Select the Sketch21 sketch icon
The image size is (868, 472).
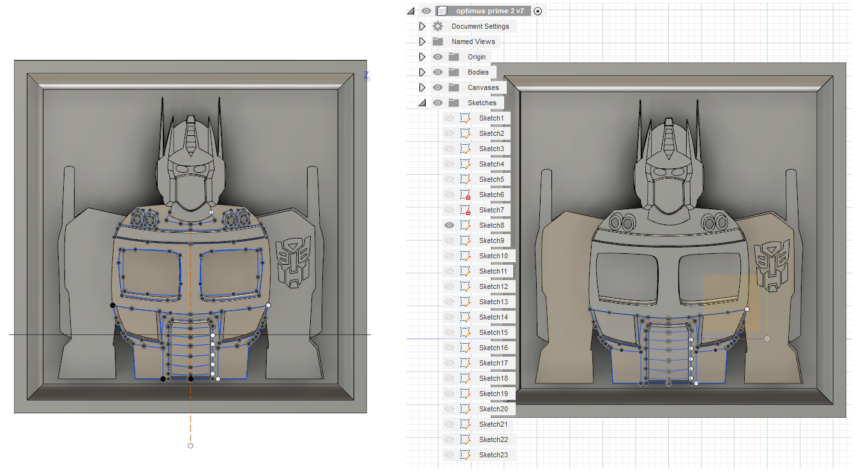coord(465,424)
